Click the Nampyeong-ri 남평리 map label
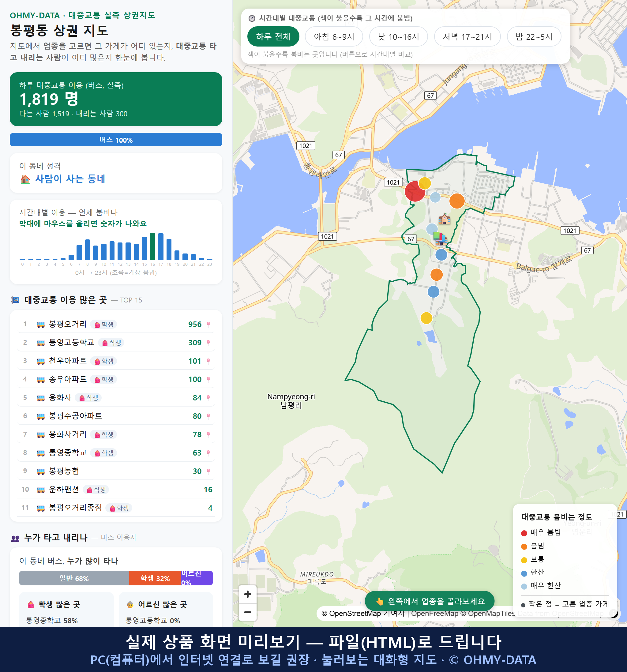 click(x=291, y=401)
